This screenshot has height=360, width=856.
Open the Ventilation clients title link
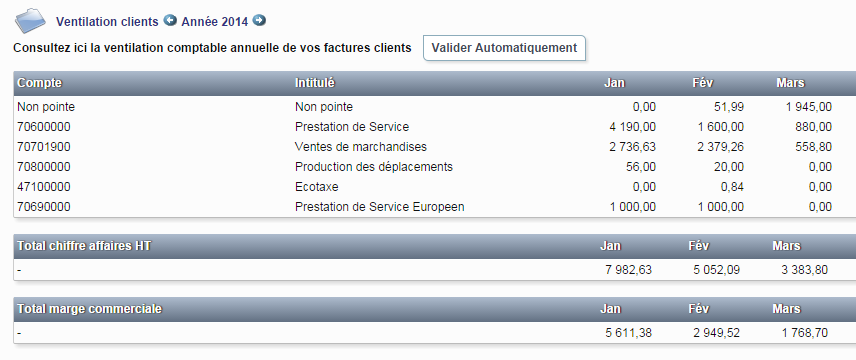[107, 22]
